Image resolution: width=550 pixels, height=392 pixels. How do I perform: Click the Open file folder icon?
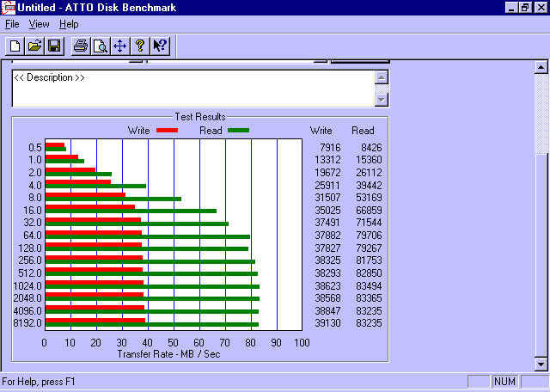point(34,46)
